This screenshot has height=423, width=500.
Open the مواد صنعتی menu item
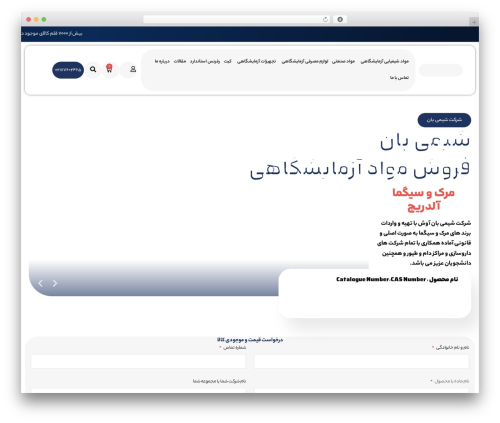(343, 61)
